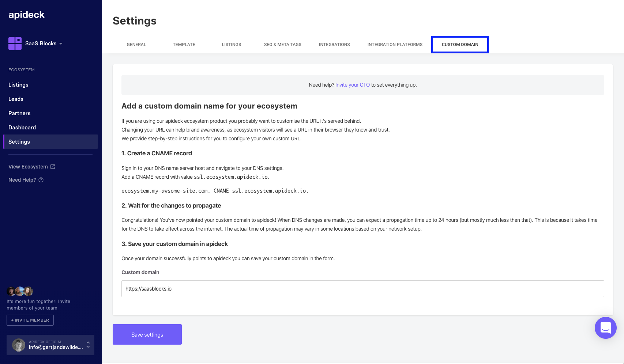
Task: Click the question mark help icon
Action: [41, 180]
